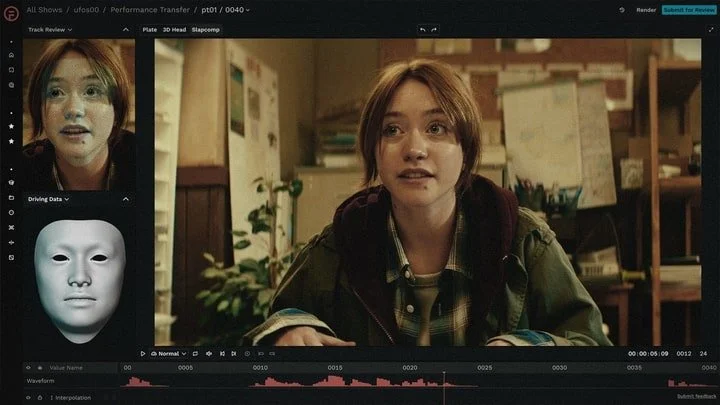Expand the viewer to fullscreen
This screenshot has width=720, height=405.
pyautogui.click(x=709, y=30)
